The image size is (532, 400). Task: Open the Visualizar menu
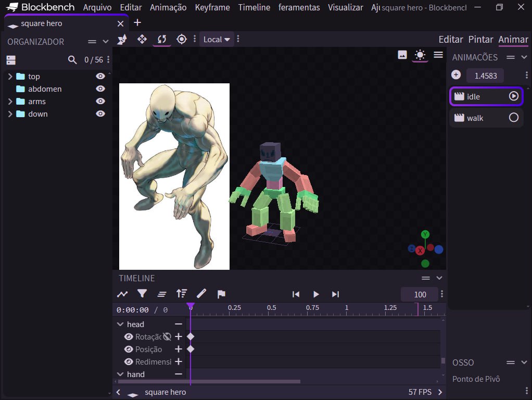346,7
